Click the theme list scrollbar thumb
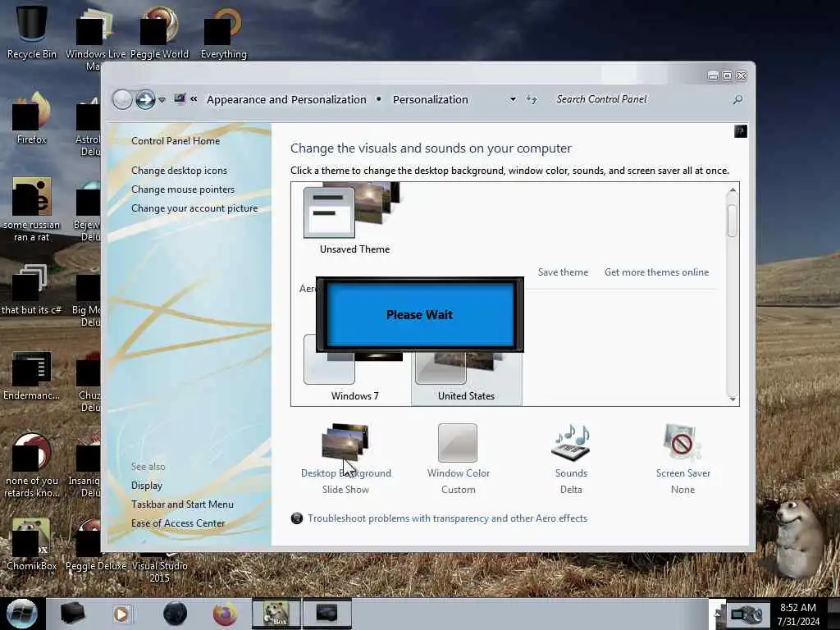The width and height of the screenshot is (840, 630). pyautogui.click(x=733, y=220)
